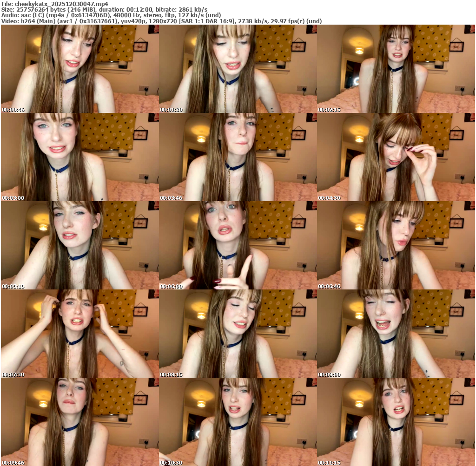Select the 00:04:30 thumbnail with raised hand
476x466 pixels.
click(396, 157)
